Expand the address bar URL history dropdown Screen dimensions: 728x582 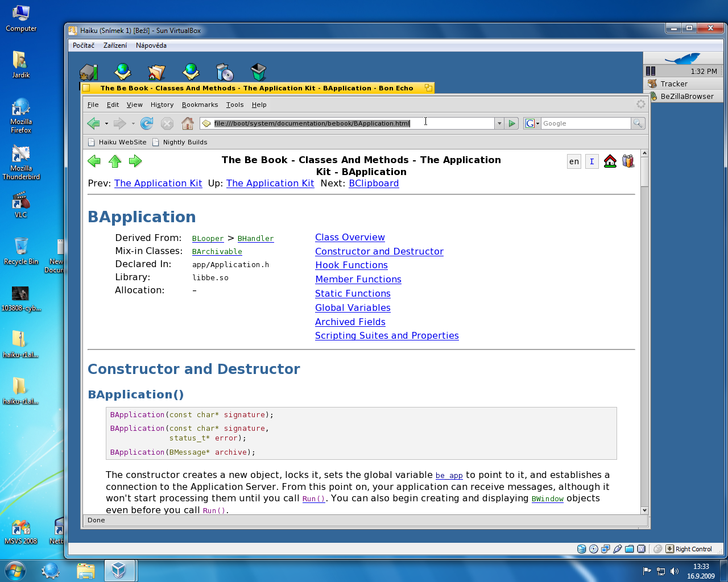coord(499,123)
